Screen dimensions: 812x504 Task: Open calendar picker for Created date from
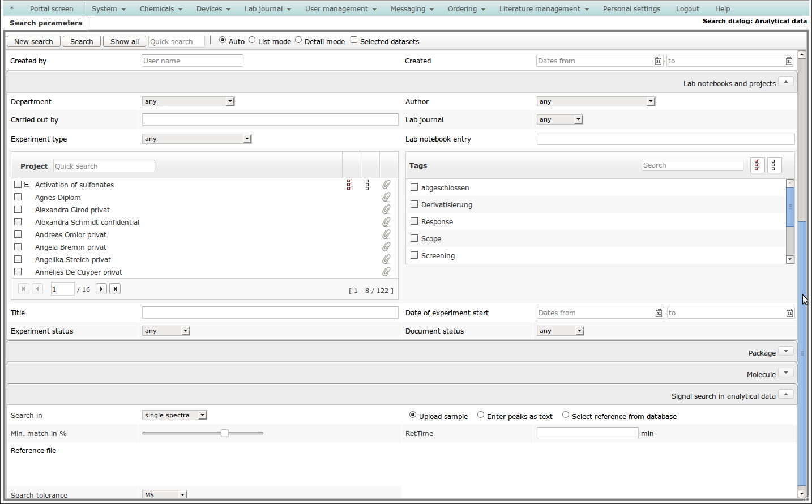(x=658, y=61)
